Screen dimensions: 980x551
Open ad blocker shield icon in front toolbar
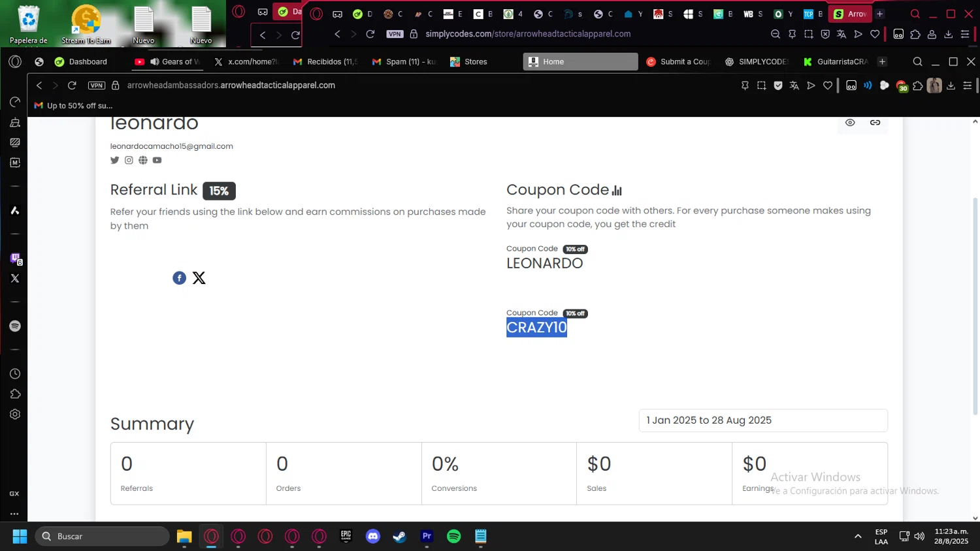tap(778, 86)
